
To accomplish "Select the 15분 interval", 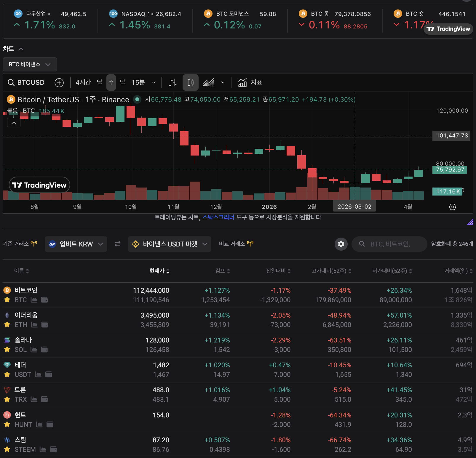I will (138, 82).
